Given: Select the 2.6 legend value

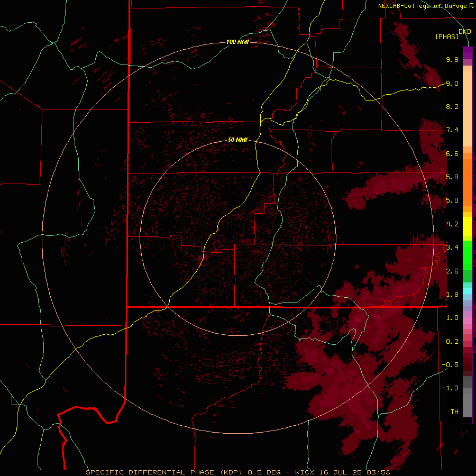Looking at the screenshot, I should (452, 271).
